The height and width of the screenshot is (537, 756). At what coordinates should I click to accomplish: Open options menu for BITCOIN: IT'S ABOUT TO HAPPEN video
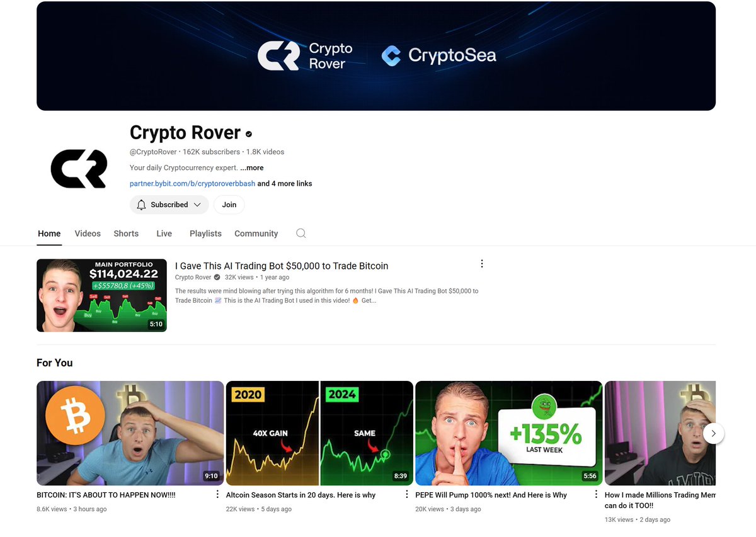coord(217,494)
